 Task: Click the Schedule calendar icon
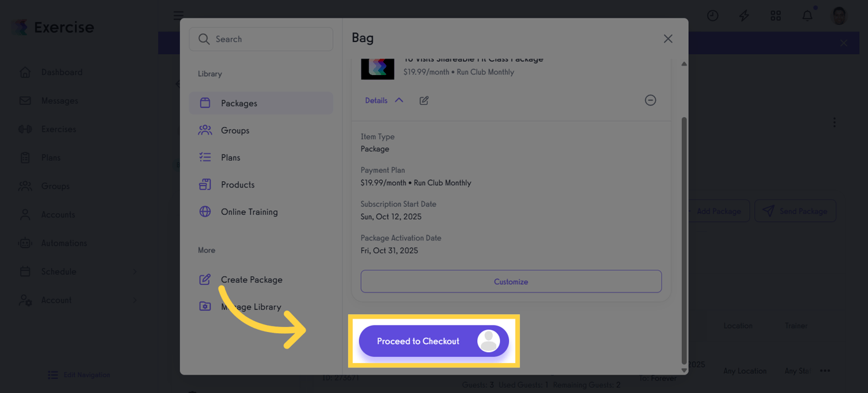click(25, 272)
